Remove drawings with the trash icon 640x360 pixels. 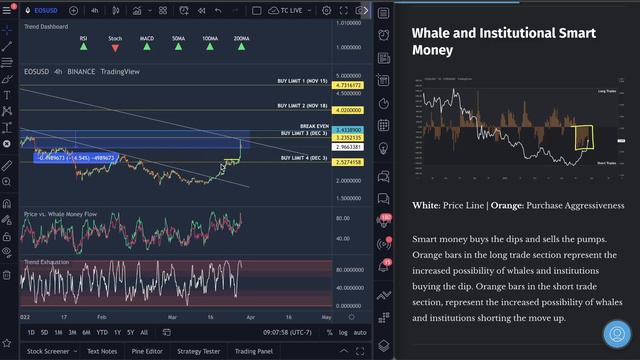[7, 275]
